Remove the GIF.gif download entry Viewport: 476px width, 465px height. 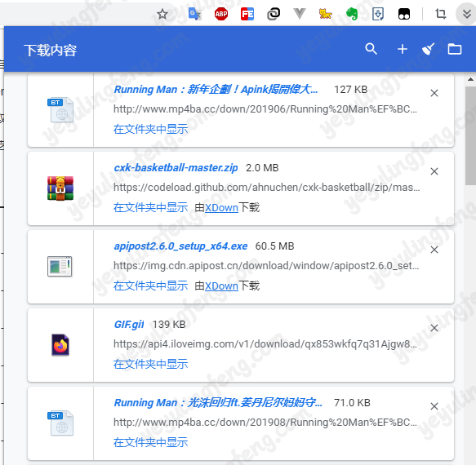tap(434, 328)
